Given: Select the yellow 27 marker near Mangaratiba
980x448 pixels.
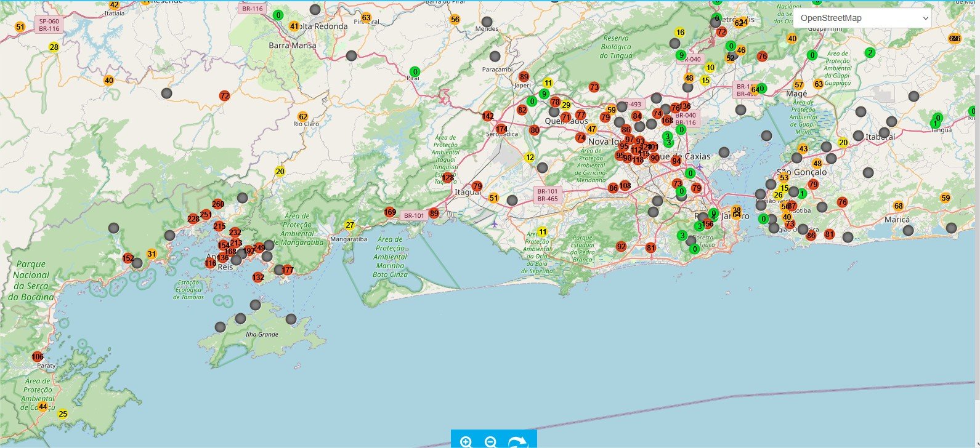Looking at the screenshot, I should click(x=350, y=225).
